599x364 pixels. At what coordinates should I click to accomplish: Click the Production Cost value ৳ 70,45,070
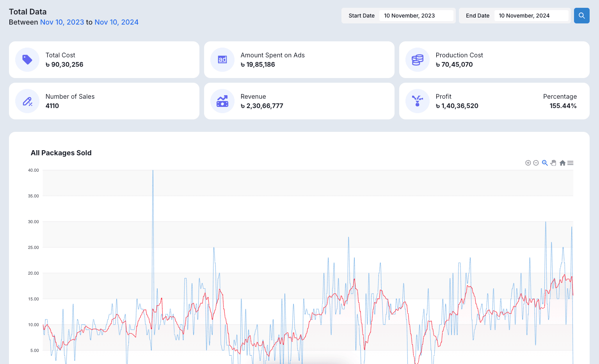coord(454,64)
